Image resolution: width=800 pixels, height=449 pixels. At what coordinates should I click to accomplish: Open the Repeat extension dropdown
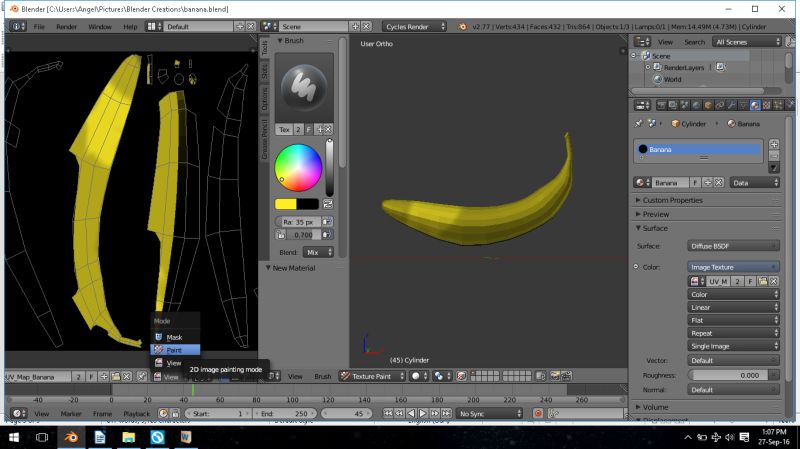(733, 333)
